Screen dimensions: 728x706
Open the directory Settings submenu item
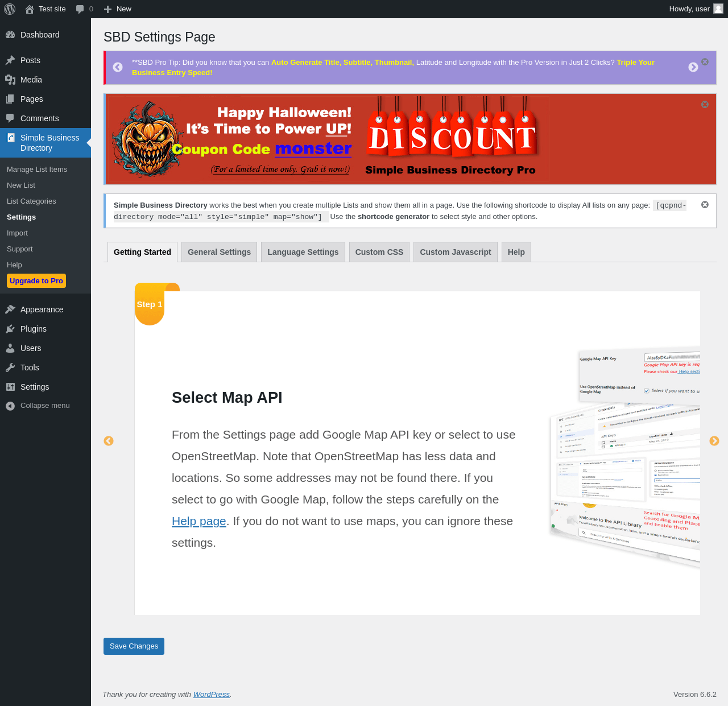[x=45, y=217]
